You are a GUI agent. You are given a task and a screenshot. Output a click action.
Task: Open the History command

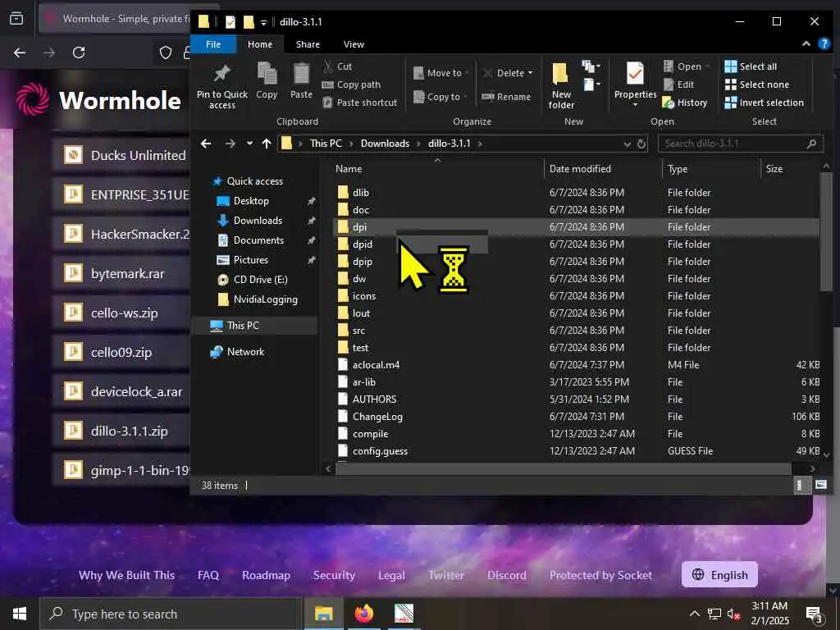coord(685,103)
